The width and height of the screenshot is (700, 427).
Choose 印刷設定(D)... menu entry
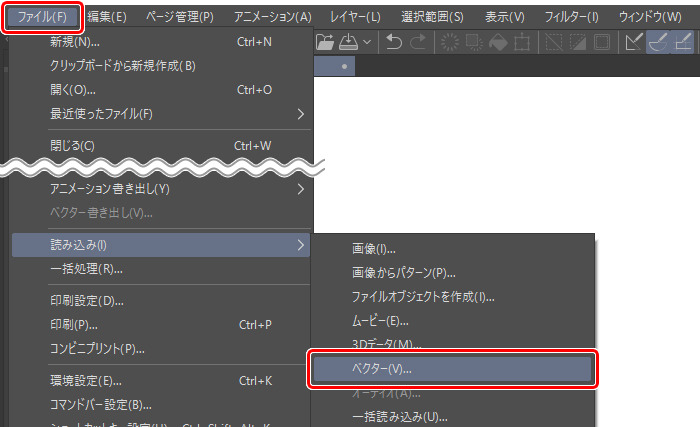point(161,301)
